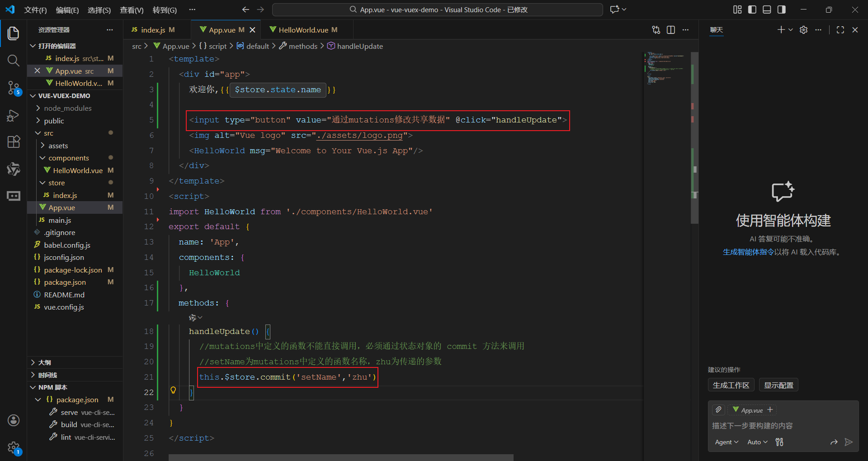The width and height of the screenshot is (868, 461).
Task: Open the Extensions view
Action: click(x=14, y=142)
